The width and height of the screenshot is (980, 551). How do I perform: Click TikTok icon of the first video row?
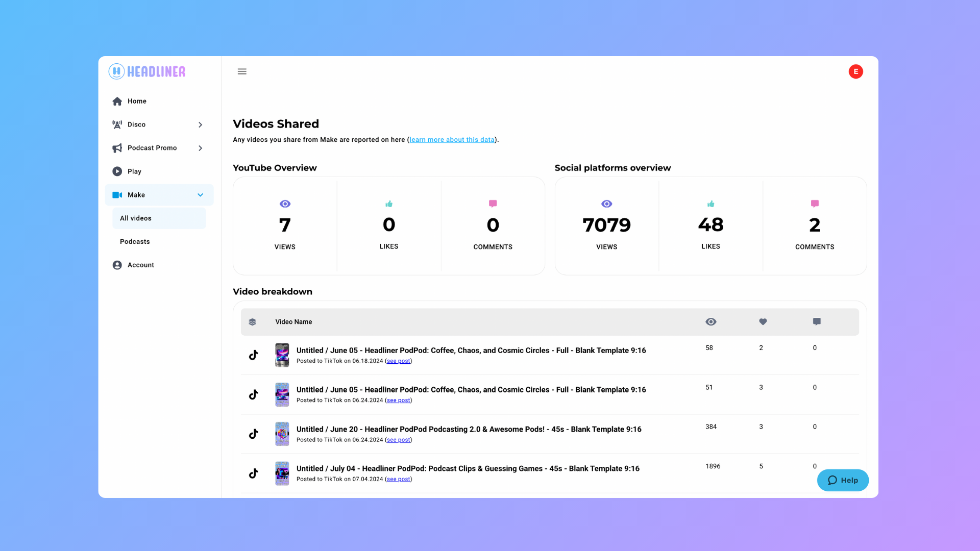(254, 355)
